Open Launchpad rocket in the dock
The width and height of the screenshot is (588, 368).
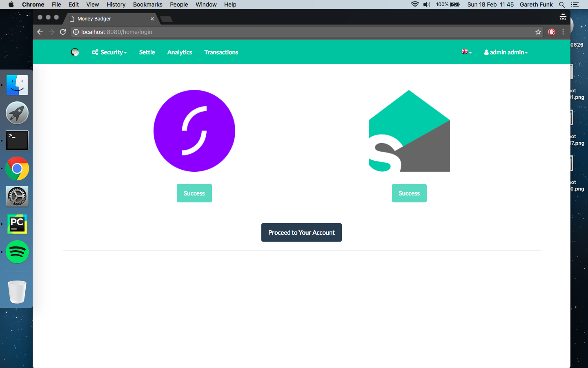(17, 113)
